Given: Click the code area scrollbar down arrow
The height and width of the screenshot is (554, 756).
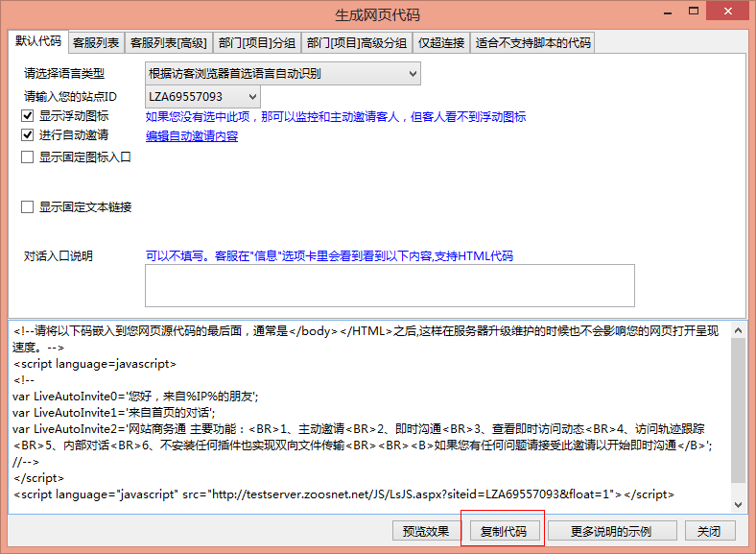Looking at the screenshot, I should tap(738, 505).
